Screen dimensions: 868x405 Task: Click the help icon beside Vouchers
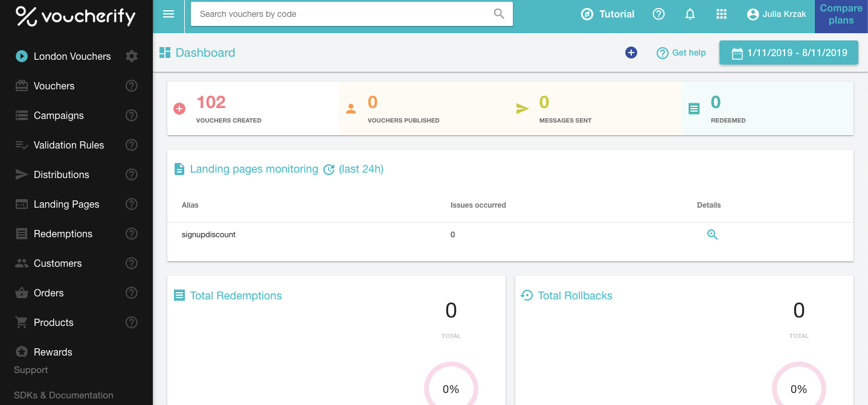(x=131, y=86)
